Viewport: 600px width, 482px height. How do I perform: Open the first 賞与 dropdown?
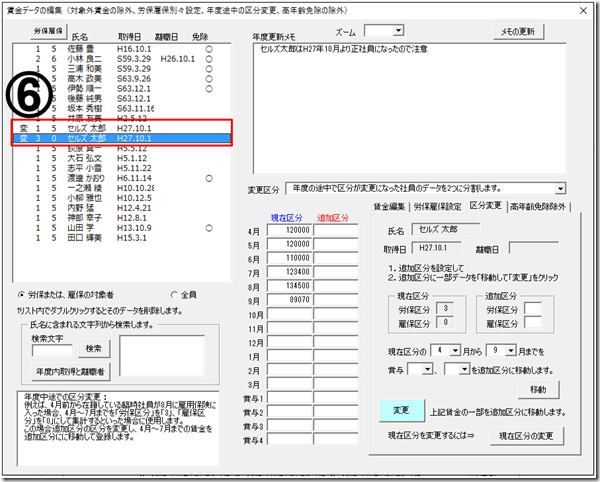pos(427,370)
